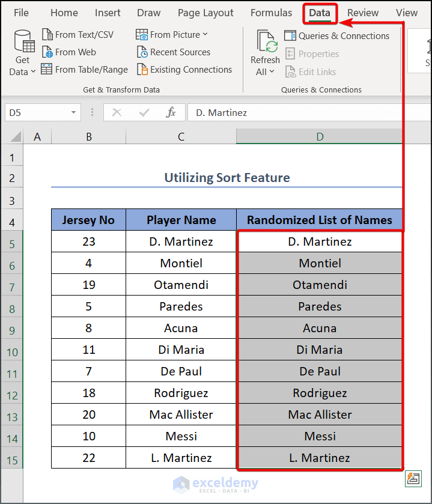The width and height of the screenshot is (432, 504).
Task: Click the Player Name header cell
Action: pyautogui.click(x=181, y=220)
